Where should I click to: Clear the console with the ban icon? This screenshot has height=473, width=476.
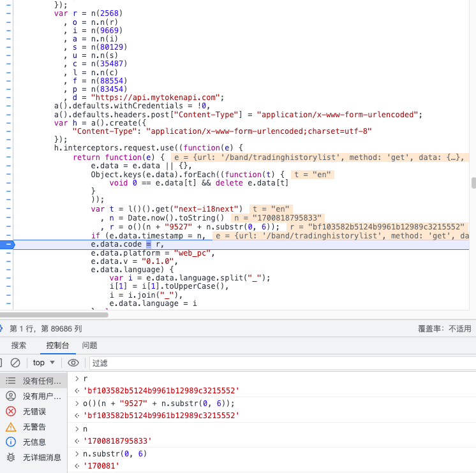(15, 363)
